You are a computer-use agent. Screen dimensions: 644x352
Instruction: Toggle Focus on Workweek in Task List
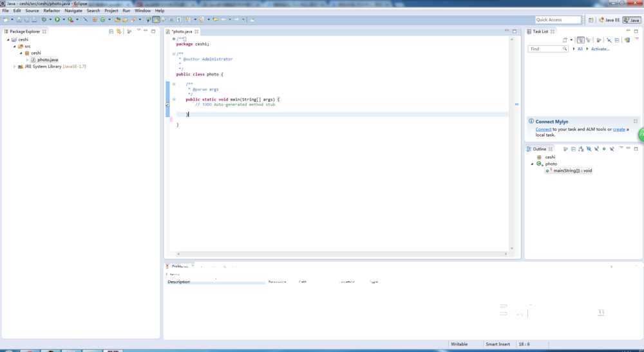598,40
